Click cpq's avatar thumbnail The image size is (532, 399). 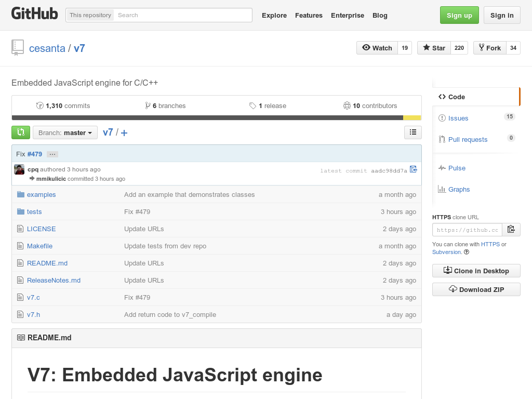point(19,169)
